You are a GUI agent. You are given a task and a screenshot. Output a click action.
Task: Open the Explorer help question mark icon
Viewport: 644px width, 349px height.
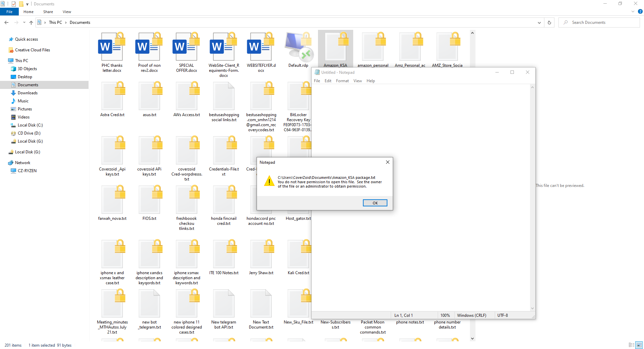[640, 11]
